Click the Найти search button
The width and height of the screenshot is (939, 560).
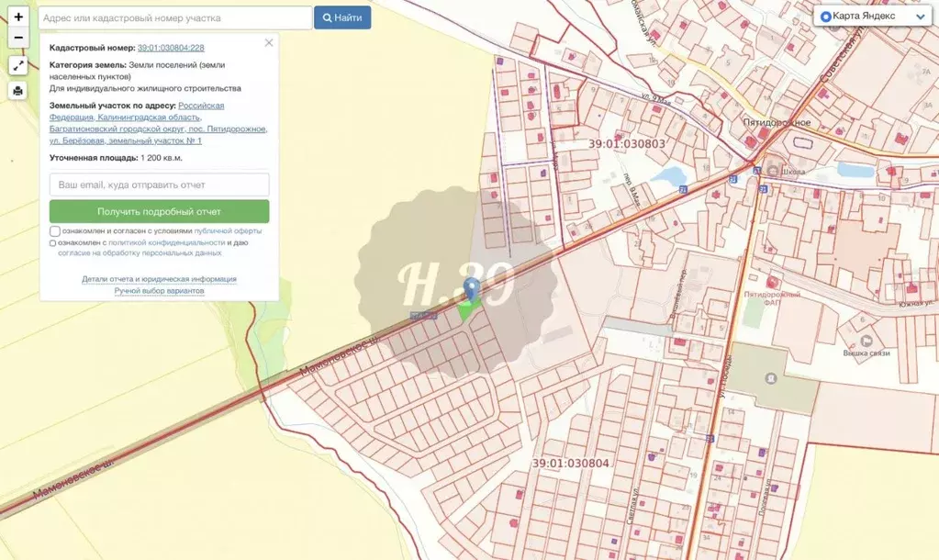[x=342, y=17]
